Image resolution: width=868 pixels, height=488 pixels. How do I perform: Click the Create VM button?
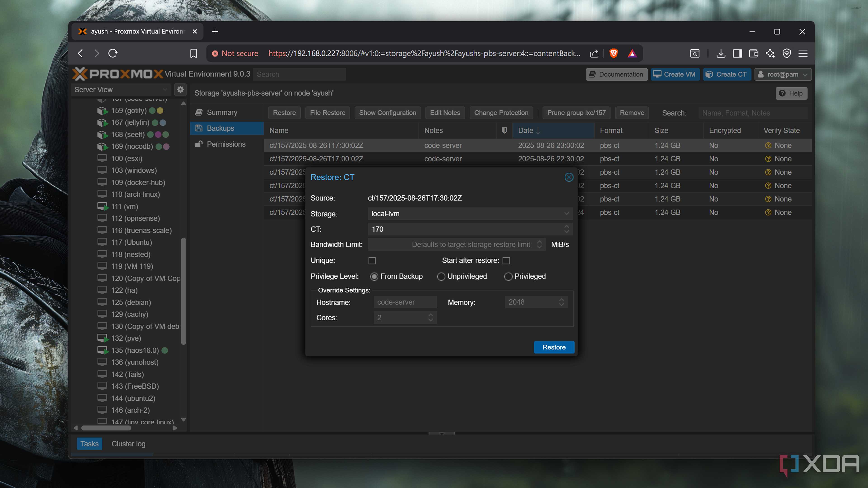coord(675,74)
